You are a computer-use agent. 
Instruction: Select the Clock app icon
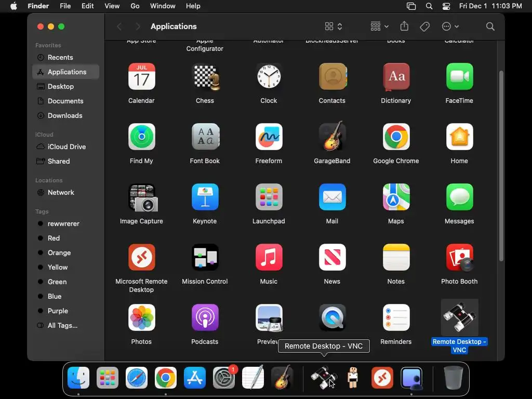coord(269,77)
